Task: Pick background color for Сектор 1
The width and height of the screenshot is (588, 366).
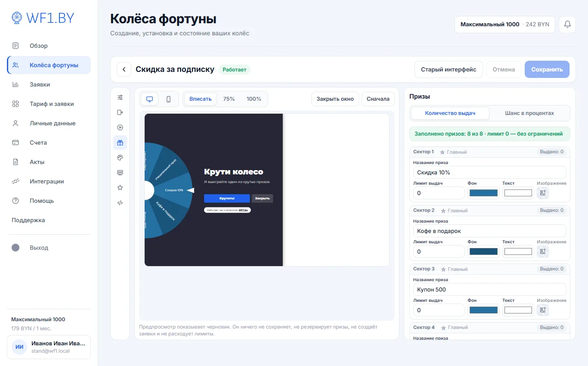Action: [483, 193]
